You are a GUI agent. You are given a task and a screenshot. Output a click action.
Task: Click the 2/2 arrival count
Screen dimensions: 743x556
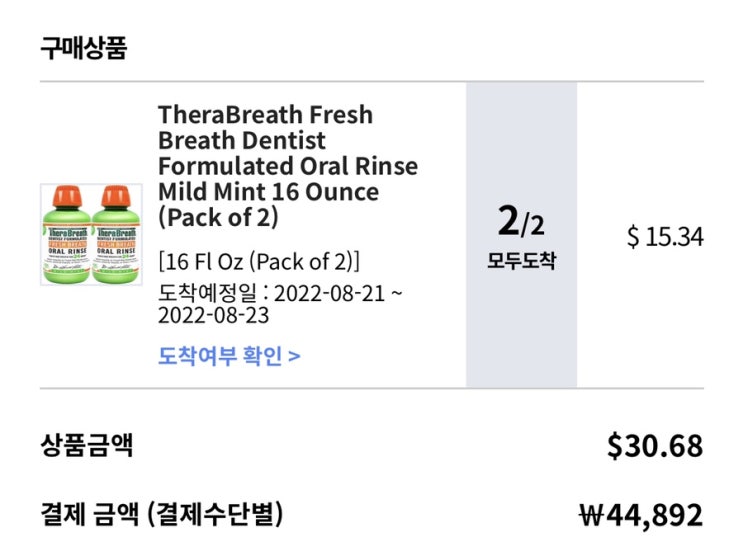[x=521, y=221]
